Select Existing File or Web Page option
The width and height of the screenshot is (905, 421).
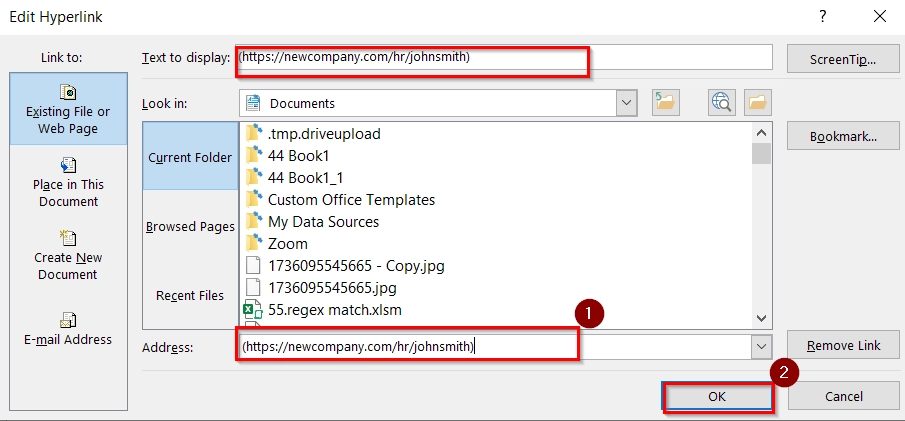[68, 109]
